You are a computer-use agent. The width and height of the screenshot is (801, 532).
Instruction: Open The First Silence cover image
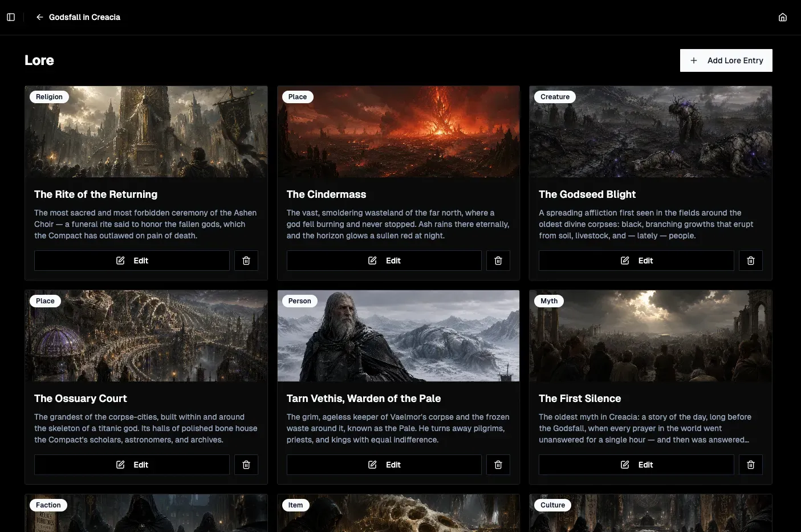[x=650, y=336]
